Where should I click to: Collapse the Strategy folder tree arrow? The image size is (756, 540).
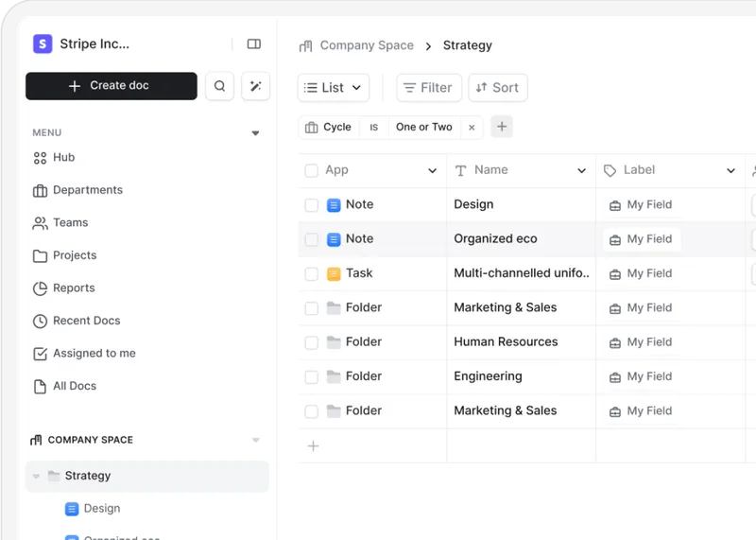pos(36,477)
